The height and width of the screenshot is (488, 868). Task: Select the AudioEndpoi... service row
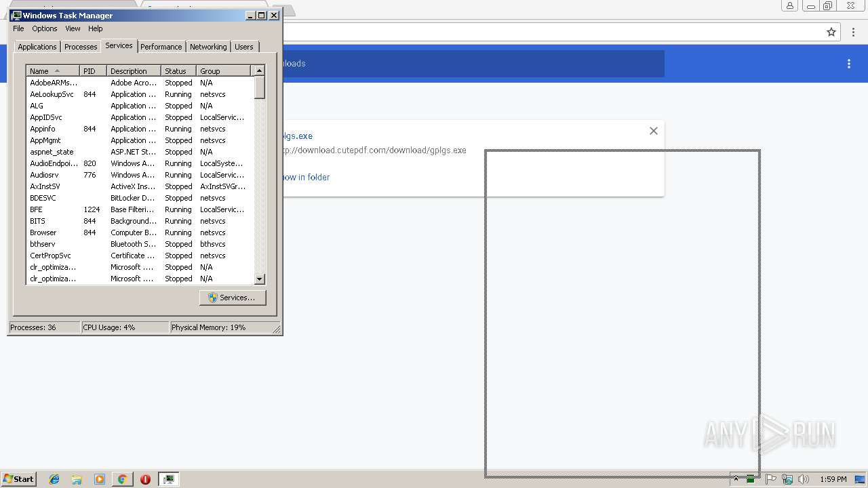coord(140,163)
